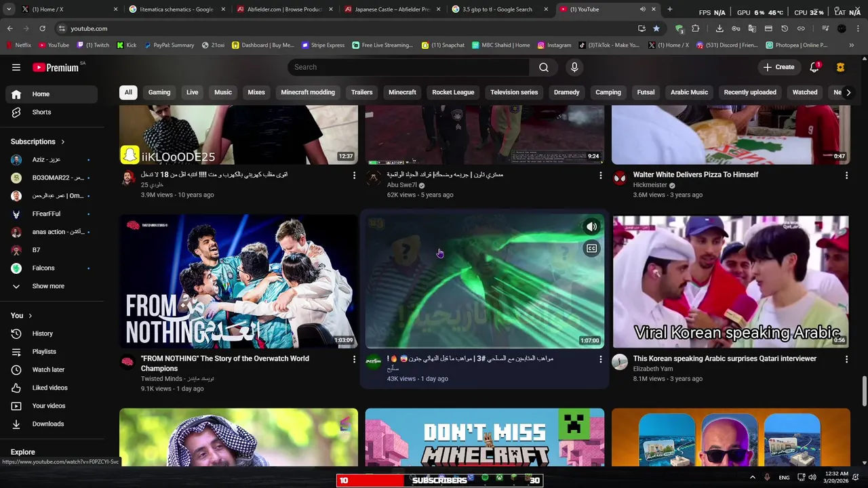Open the Chrome extensions puzzle icon
Image resolution: width=868 pixels, height=488 pixels.
(x=695, y=28)
